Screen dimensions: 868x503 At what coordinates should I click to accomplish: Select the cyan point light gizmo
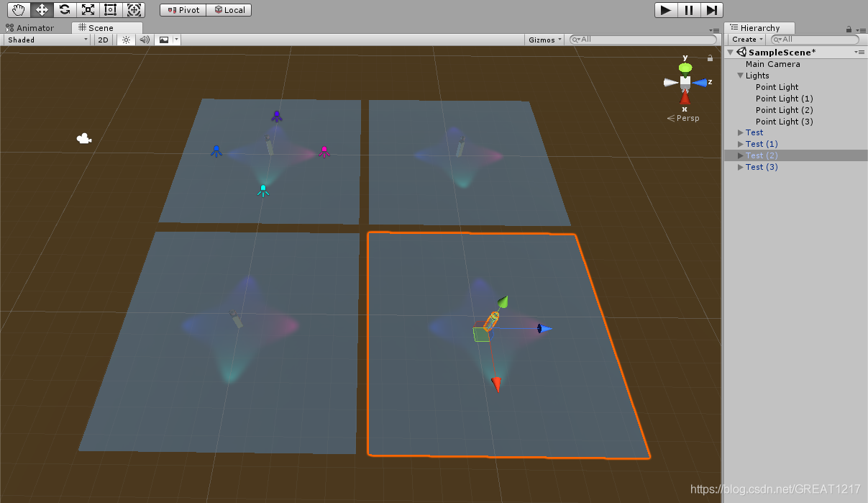coord(263,190)
